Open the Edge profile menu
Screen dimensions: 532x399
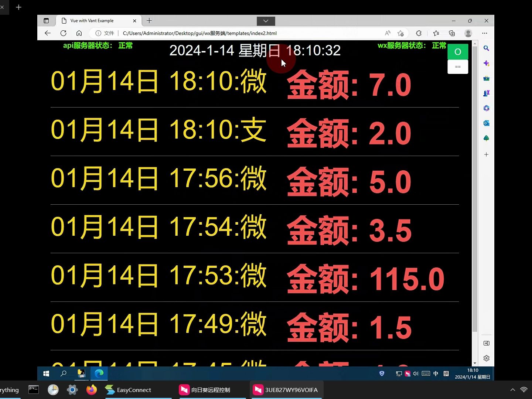pyautogui.click(x=468, y=33)
